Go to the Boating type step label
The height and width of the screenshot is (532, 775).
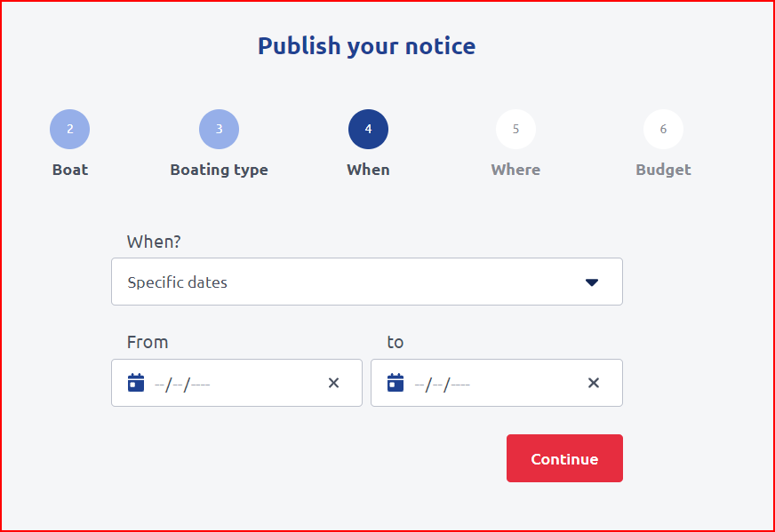pyautogui.click(x=219, y=170)
